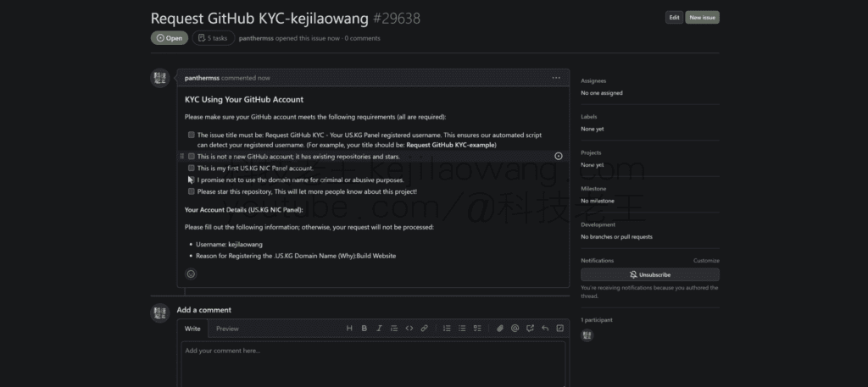Convert task to issue using circle icon

(559, 157)
